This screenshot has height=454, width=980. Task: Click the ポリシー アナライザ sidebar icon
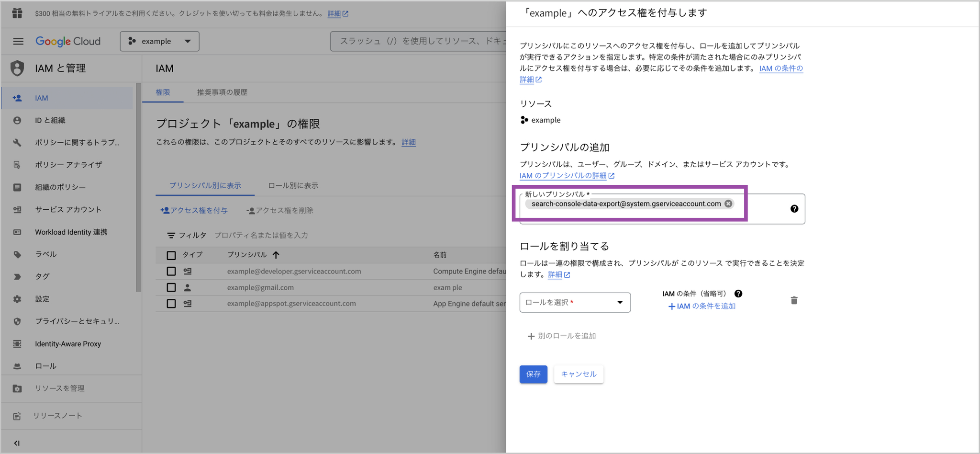(x=17, y=165)
